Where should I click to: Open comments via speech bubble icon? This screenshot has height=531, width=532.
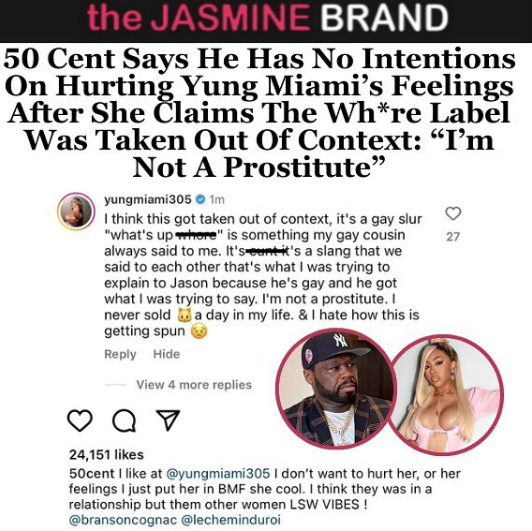click(124, 421)
